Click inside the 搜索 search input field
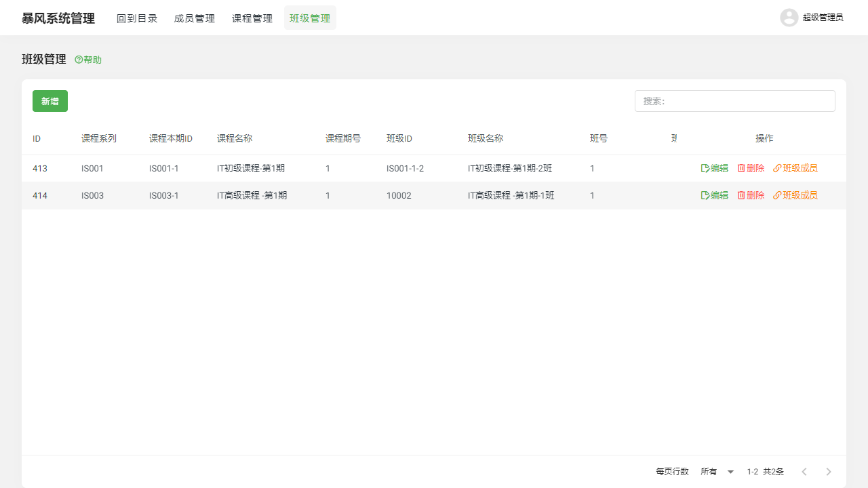Viewport: 868px width, 488px height. click(x=734, y=100)
